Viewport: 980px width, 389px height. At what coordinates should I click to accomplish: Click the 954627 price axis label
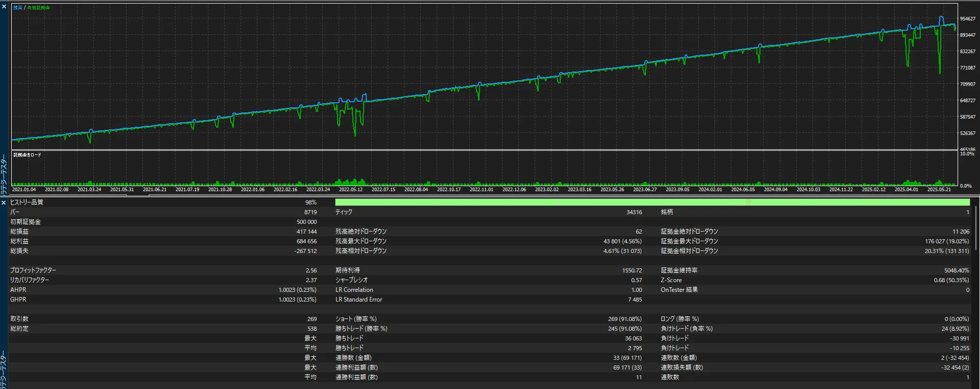click(x=968, y=19)
